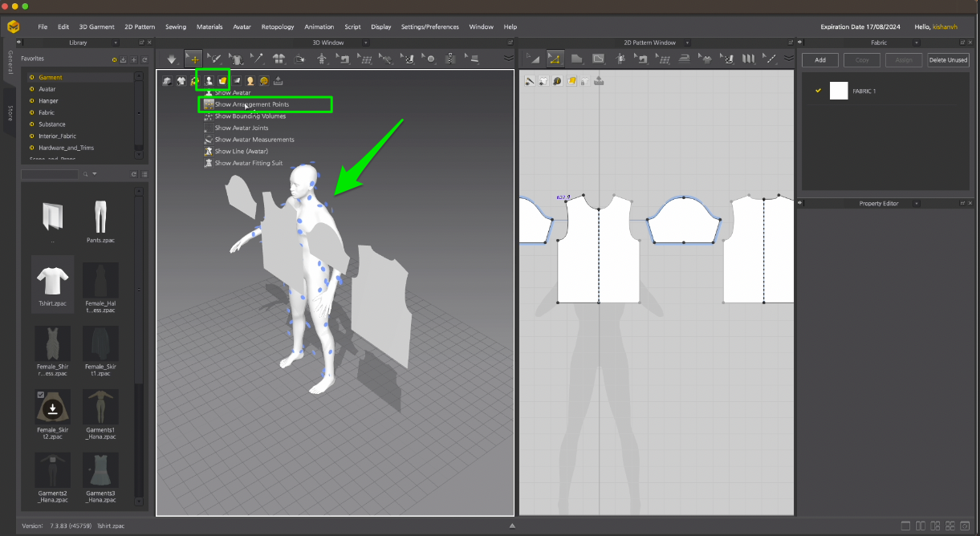The height and width of the screenshot is (536, 980).
Task: Select the Select/Move tool in 3D toolbar
Action: 193,59
